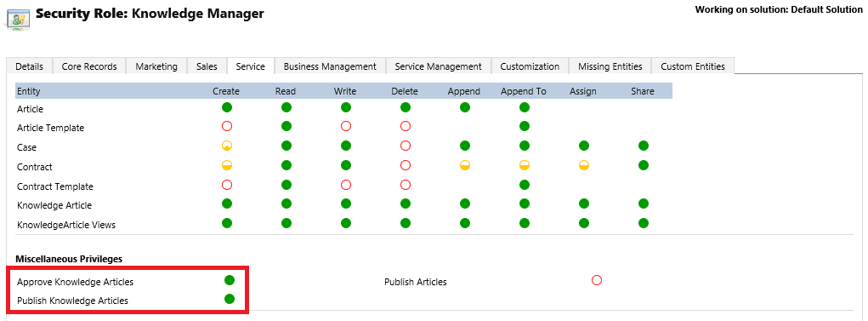Click Contract Template Read privilege circle
Image resolution: width=868 pixels, height=321 pixels.
pyautogui.click(x=286, y=185)
